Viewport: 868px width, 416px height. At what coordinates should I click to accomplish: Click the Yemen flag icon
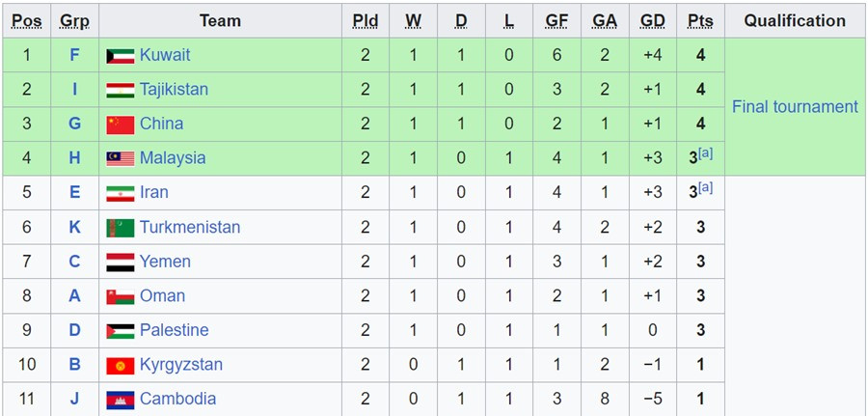(x=120, y=262)
